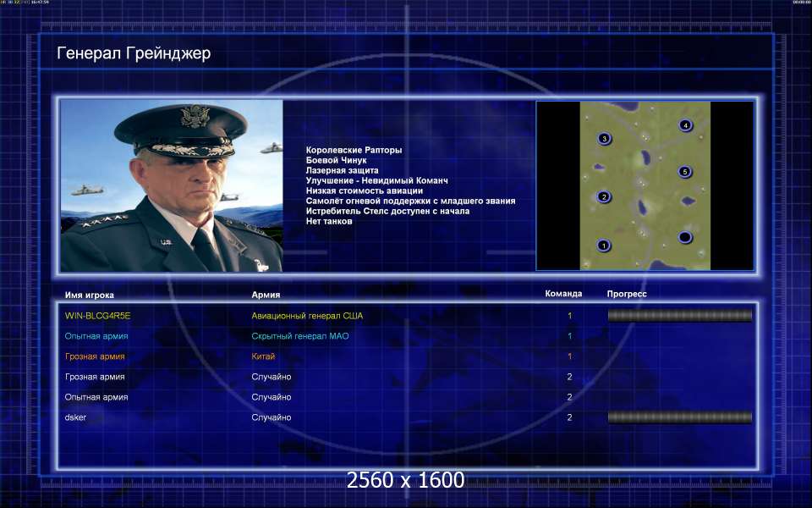Click the 'Генерал Грейнджер' title heading
This screenshot has width=812, height=508.
[x=134, y=53]
